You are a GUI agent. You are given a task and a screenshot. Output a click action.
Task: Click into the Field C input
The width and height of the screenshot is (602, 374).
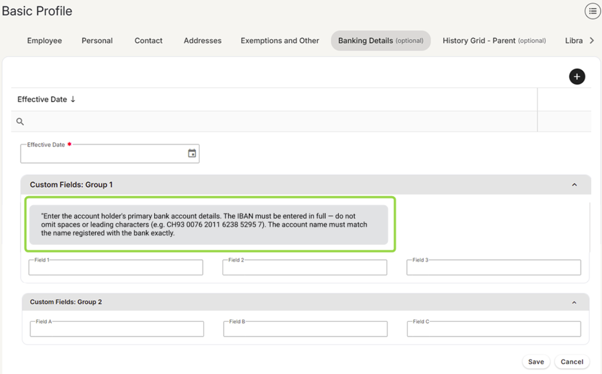494,329
